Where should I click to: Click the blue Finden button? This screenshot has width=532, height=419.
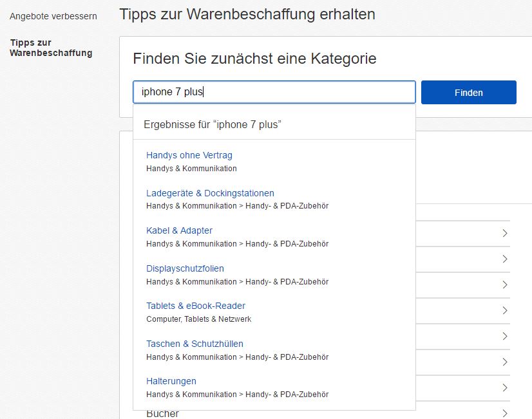point(468,92)
